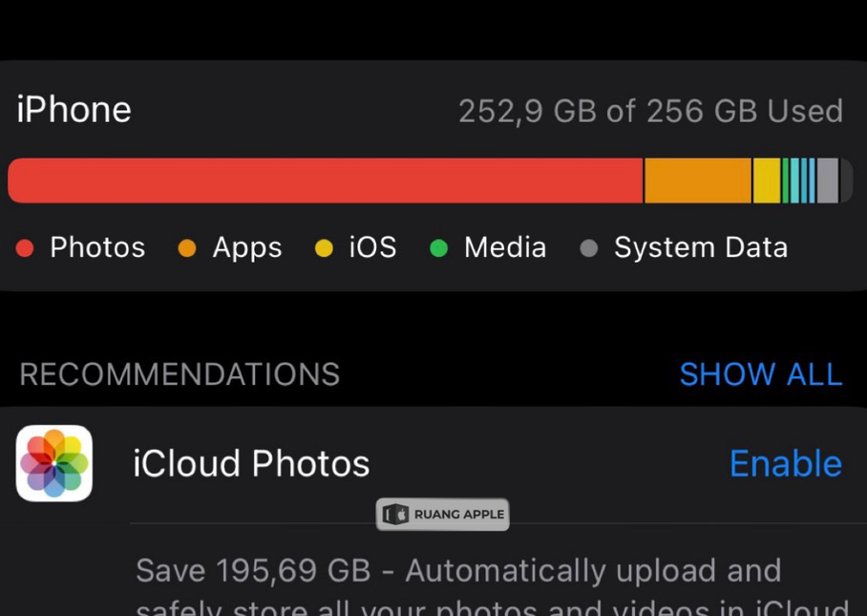The image size is (867, 616).
Task: Click the System Data legend label
Action: [x=701, y=248]
